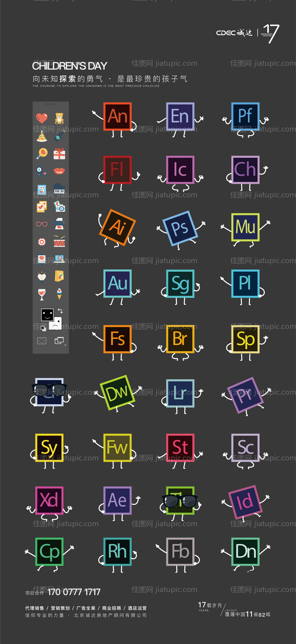This screenshot has width=296, height=644.
Task: Click the white frowning background swatch
Action: [x=57, y=325]
